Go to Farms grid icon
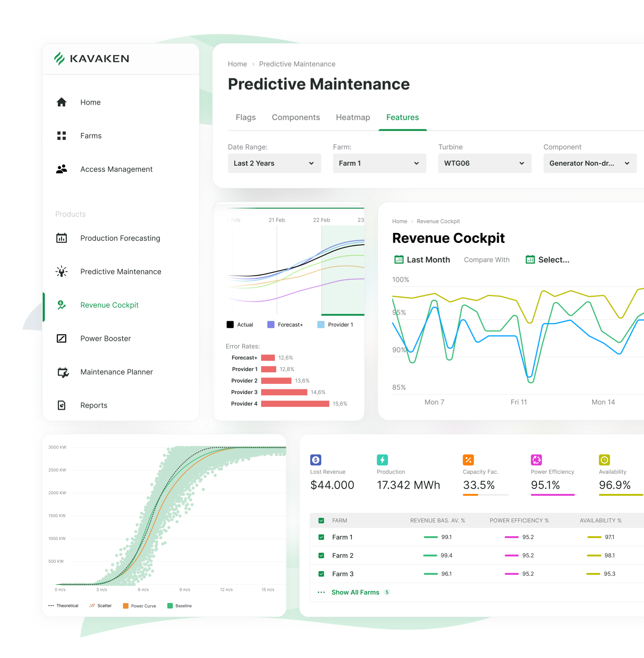The width and height of the screenshot is (644, 658). tap(62, 136)
